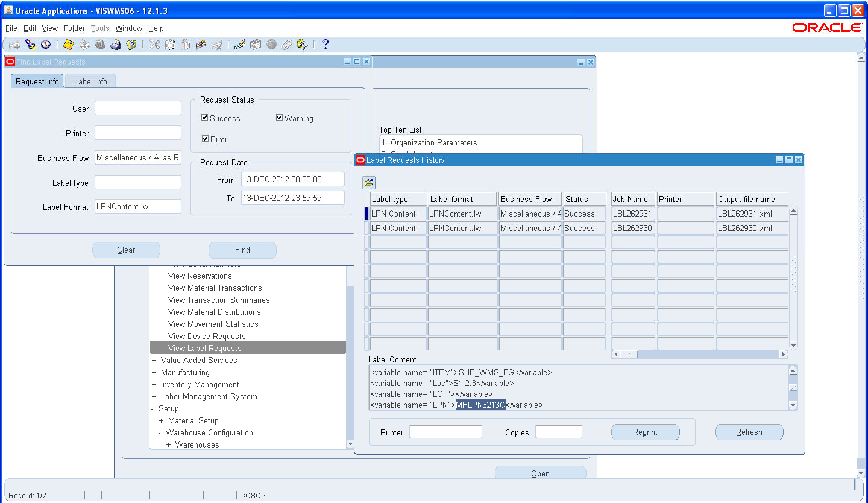Image resolution: width=868 pixels, height=503 pixels.
Task: Click the Save icon on the toolbar
Action: (68, 44)
